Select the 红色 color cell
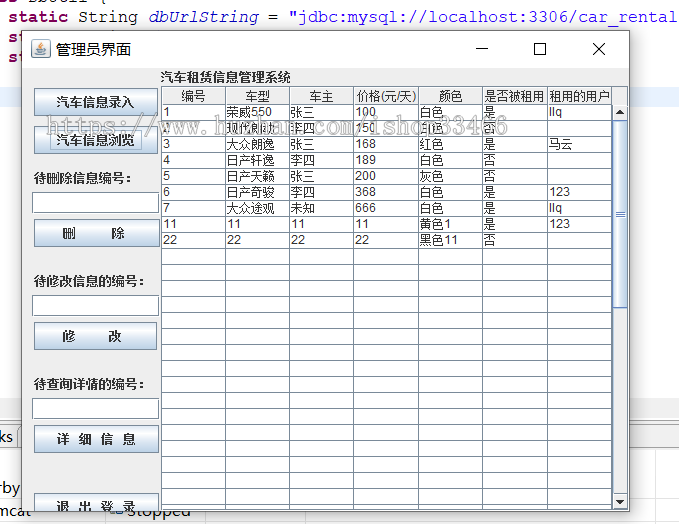Viewport: 679px width, 524px height. click(450, 144)
